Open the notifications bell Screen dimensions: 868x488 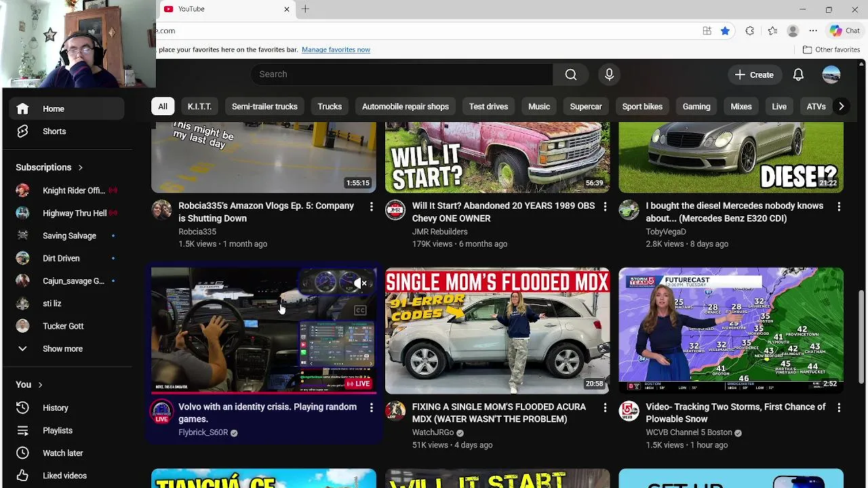798,75
